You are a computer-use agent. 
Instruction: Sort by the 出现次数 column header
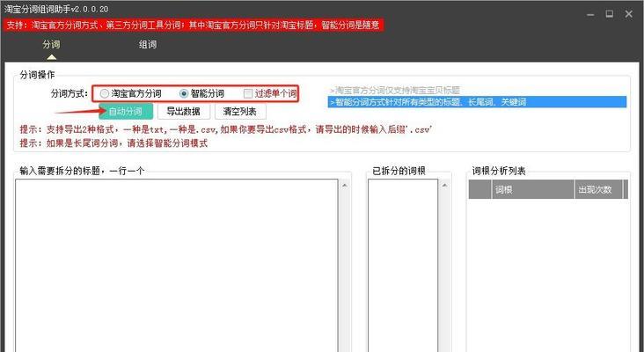[x=598, y=190]
